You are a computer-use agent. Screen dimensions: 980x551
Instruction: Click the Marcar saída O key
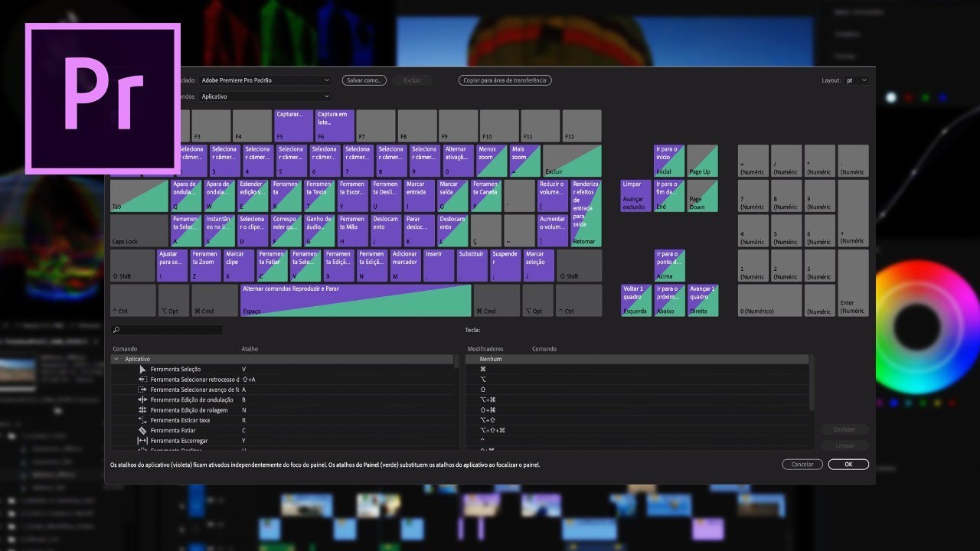pos(452,196)
